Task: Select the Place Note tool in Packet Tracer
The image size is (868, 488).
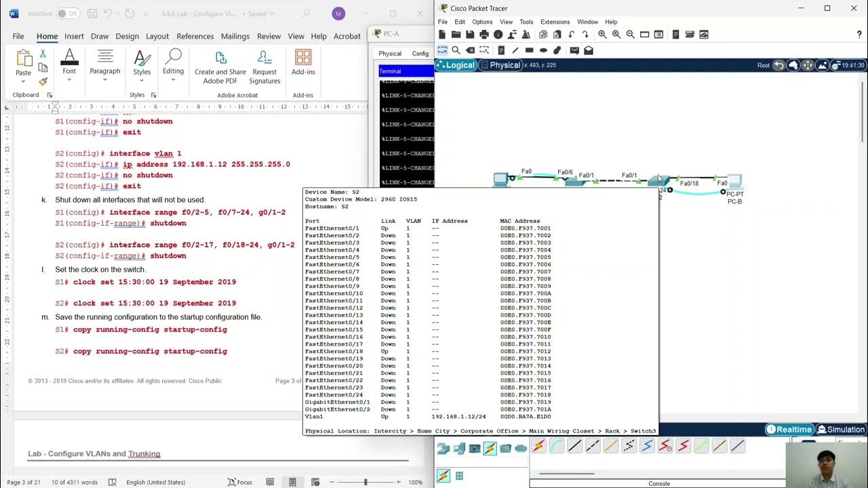Action: pyautogui.click(x=501, y=50)
